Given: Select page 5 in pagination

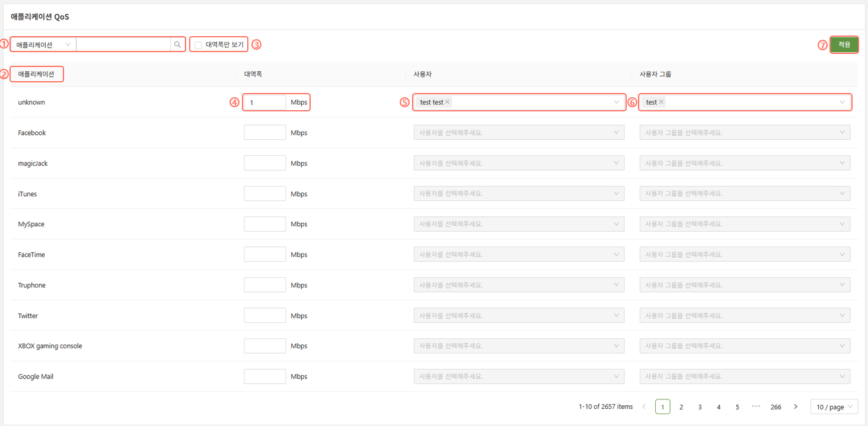Looking at the screenshot, I should (737, 407).
